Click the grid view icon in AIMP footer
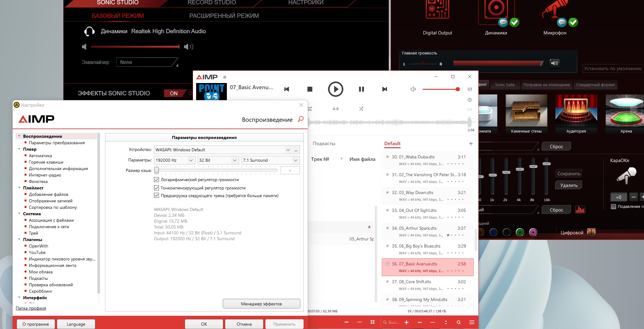This screenshot has width=644, height=329. [373, 322]
